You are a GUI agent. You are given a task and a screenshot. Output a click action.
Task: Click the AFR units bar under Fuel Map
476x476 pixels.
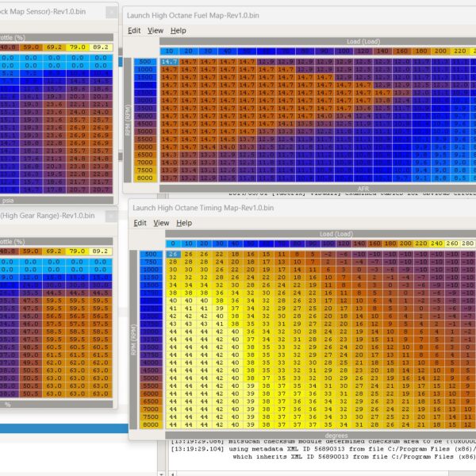click(317, 189)
